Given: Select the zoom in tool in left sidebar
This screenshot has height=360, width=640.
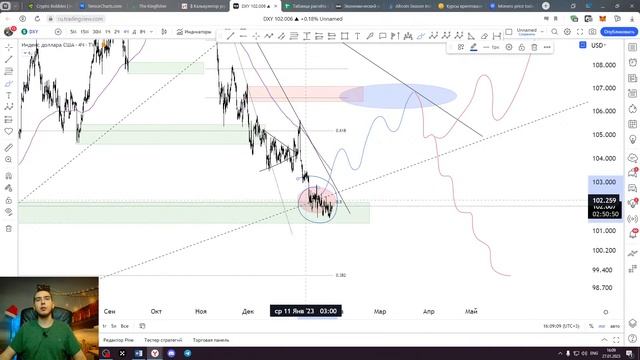Looking at the screenshot, I should 9,160.
